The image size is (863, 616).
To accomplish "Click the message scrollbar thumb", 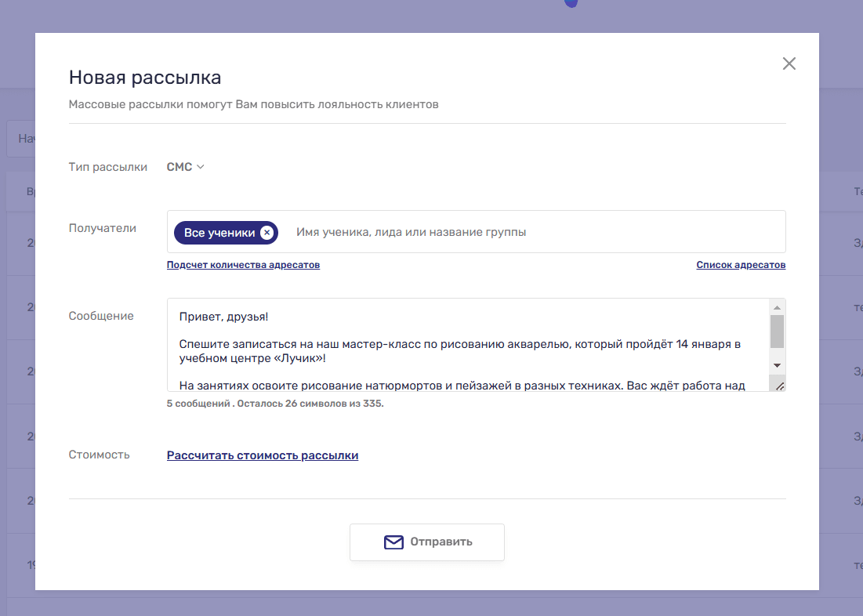I will point(777,332).
